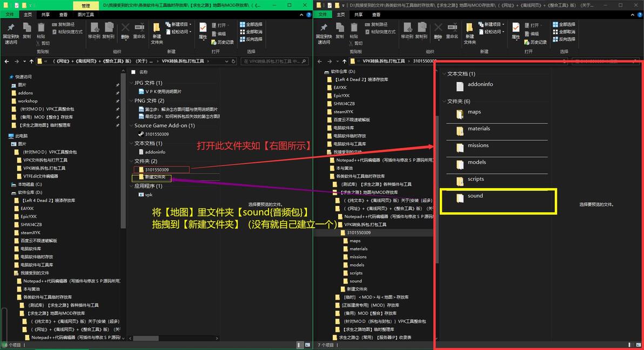Select workshop in left Quick access
Image resolution: width=644 pixels, height=350 pixels.
click(x=28, y=101)
